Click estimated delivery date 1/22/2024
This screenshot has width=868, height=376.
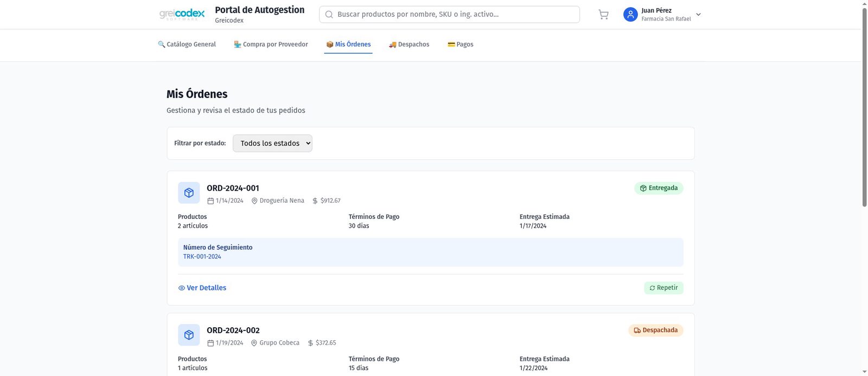point(533,368)
